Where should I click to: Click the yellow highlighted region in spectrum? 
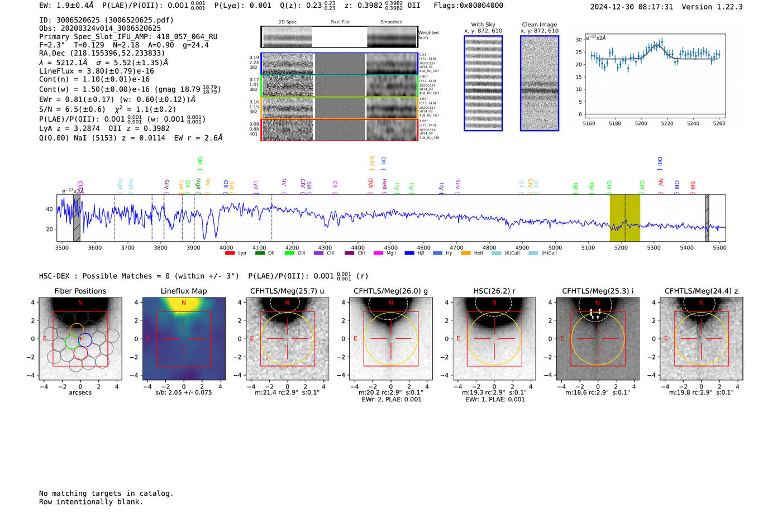624,218
